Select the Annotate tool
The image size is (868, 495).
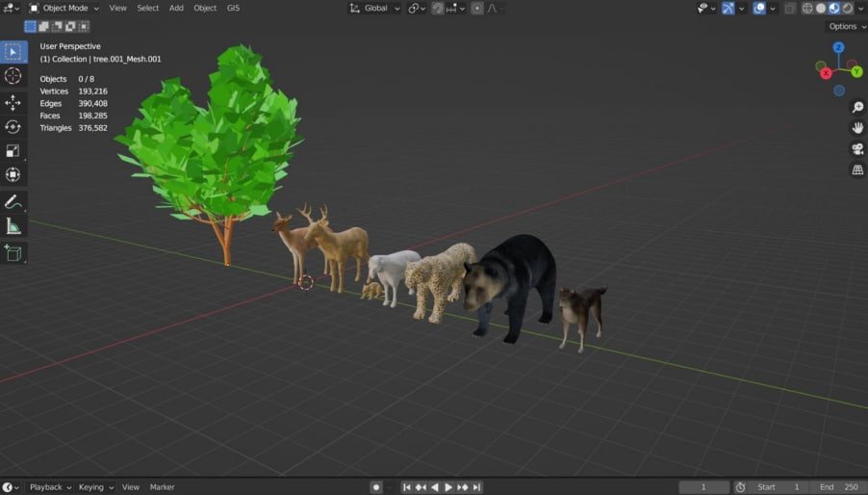point(13,201)
